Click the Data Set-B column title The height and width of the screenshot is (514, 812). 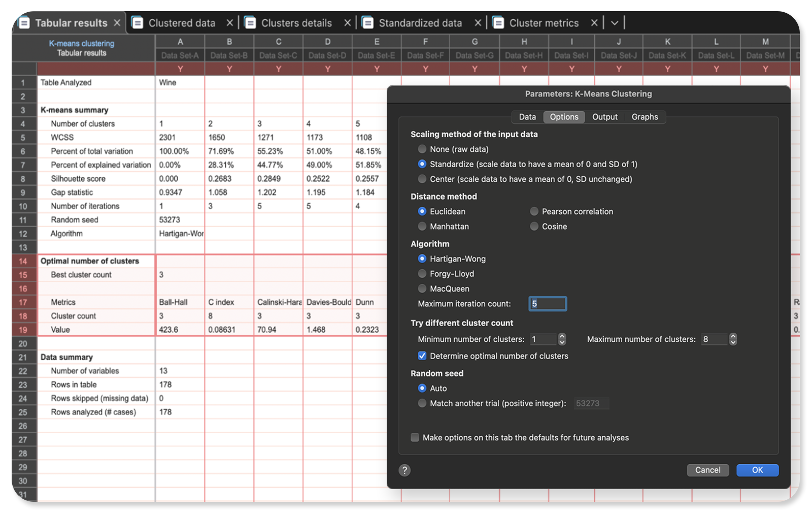[x=229, y=55]
